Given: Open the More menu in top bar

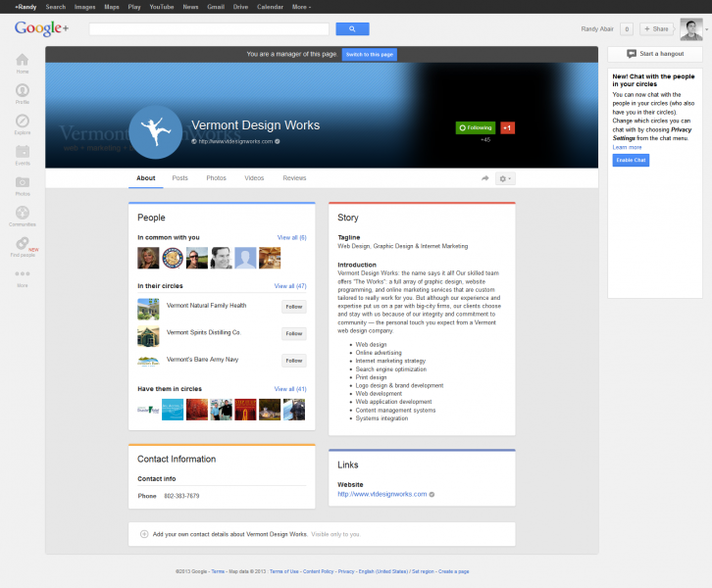Looking at the screenshot, I should tap(301, 7).
